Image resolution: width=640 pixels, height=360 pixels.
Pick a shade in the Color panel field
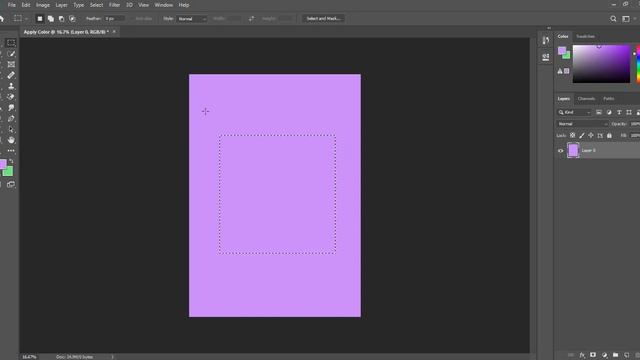click(x=601, y=64)
